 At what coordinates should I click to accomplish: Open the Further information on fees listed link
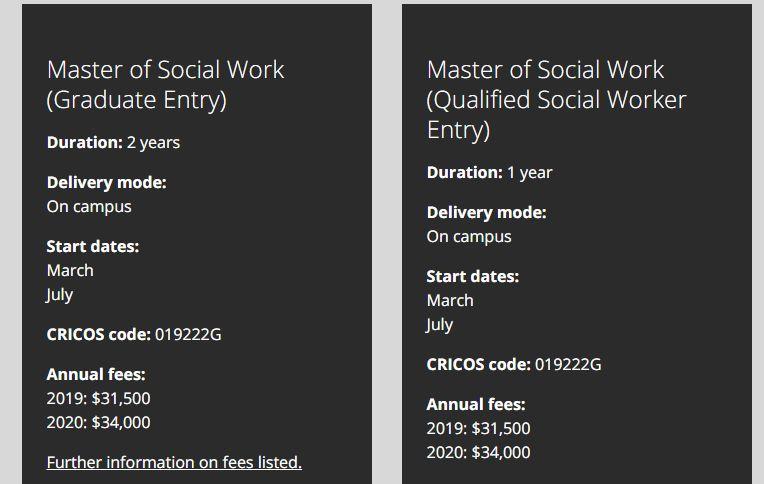tap(174, 462)
